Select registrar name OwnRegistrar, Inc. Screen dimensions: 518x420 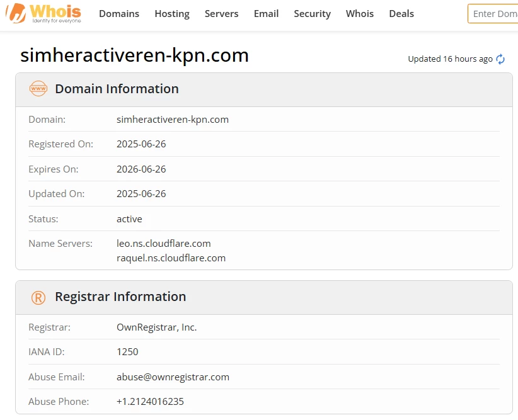[156, 327]
